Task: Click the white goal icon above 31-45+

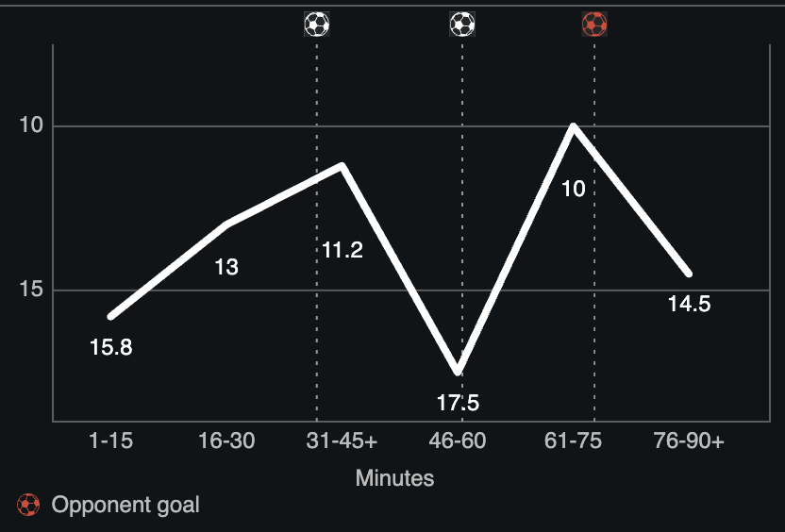Action: click(x=317, y=25)
